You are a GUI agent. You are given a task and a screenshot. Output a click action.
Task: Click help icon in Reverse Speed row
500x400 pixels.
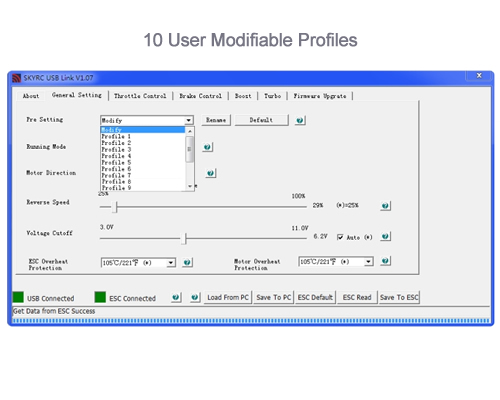tap(385, 206)
